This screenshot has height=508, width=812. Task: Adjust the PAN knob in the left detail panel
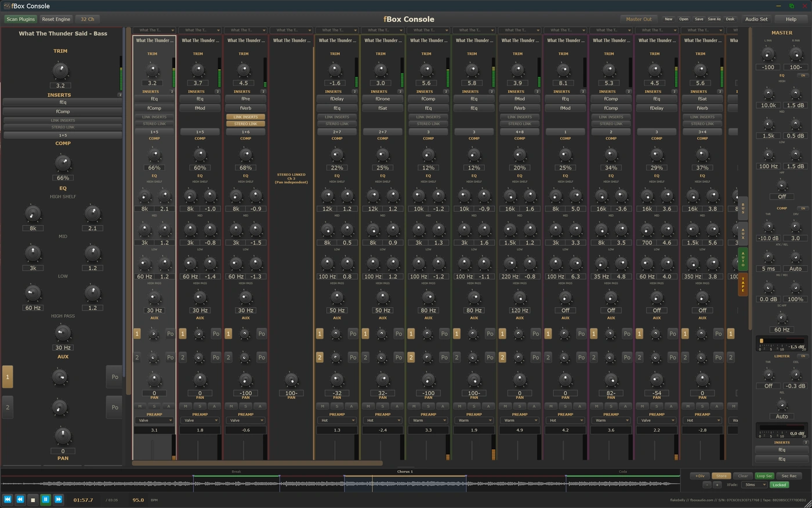(x=63, y=435)
